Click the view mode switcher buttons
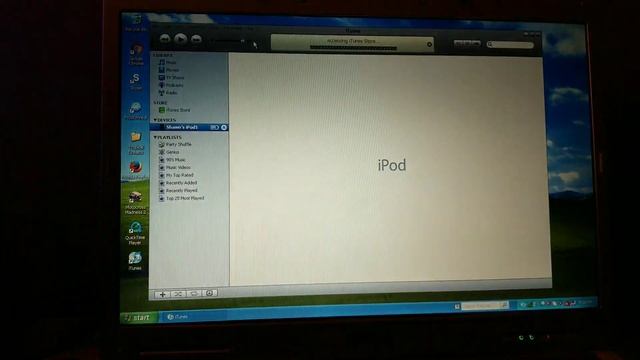640x360 pixels. point(467,43)
